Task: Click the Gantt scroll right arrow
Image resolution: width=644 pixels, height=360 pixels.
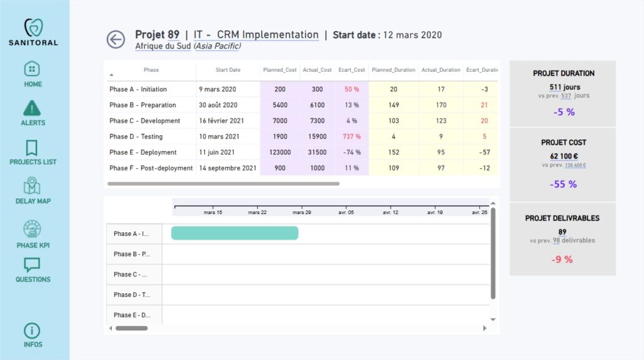Action: click(x=485, y=329)
